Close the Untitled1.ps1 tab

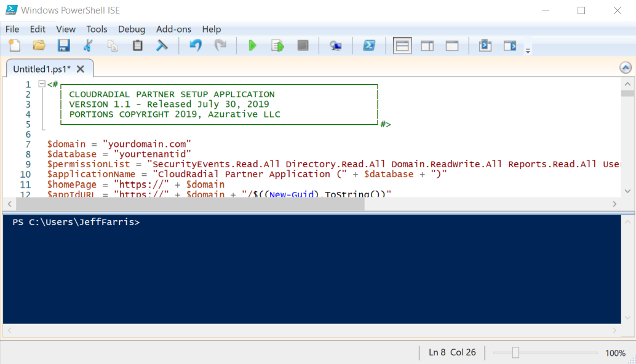pyautogui.click(x=81, y=69)
